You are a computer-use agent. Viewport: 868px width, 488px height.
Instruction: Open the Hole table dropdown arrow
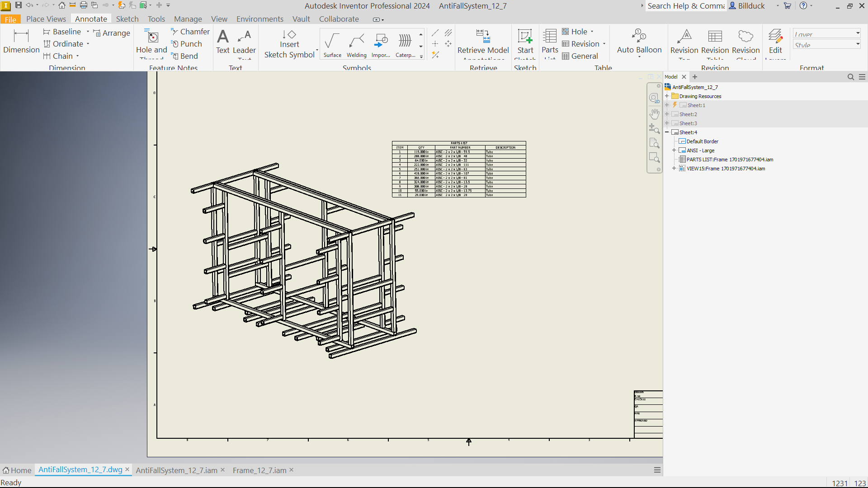point(592,32)
